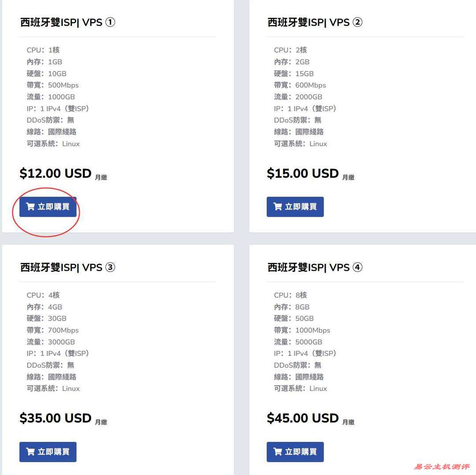This screenshot has height=475, width=476.
Task: Click the shopping cart icon on VPS ④ buy button
Action: 277,452
